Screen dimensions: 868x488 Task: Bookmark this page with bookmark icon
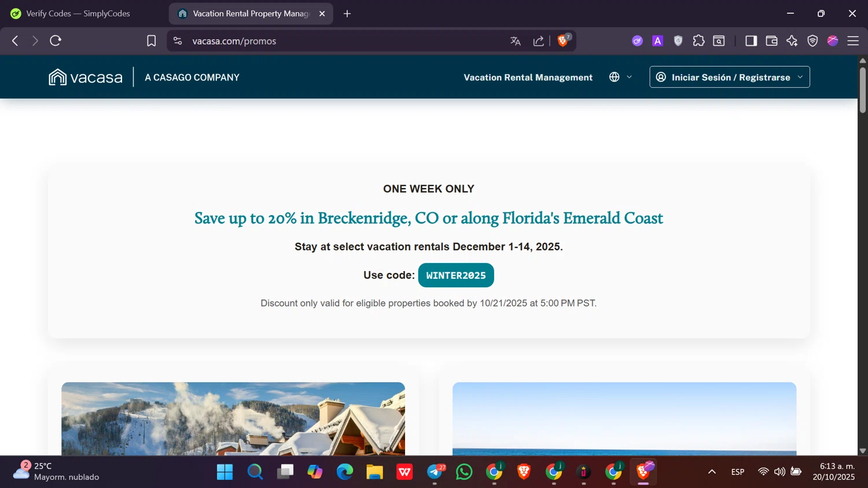tap(151, 41)
